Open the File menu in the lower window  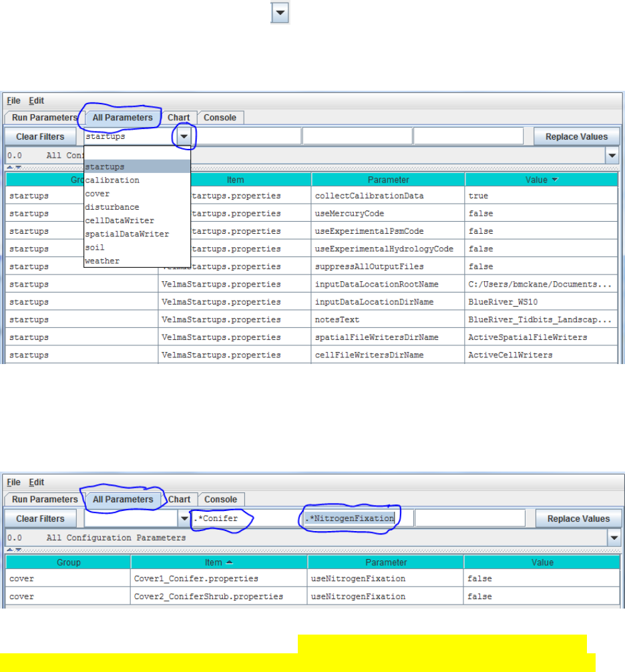point(13,482)
